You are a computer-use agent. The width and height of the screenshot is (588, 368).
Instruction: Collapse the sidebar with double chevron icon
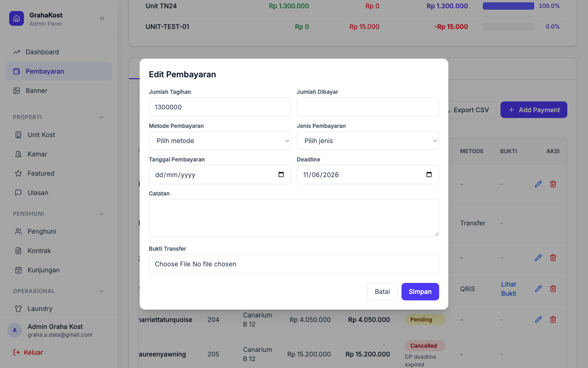tap(102, 18)
